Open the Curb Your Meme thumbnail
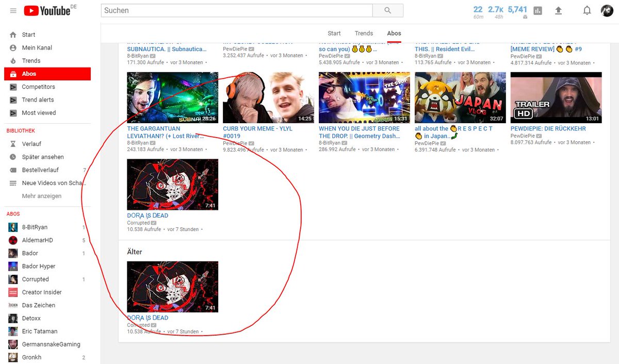The height and width of the screenshot is (364, 619). pos(268,97)
